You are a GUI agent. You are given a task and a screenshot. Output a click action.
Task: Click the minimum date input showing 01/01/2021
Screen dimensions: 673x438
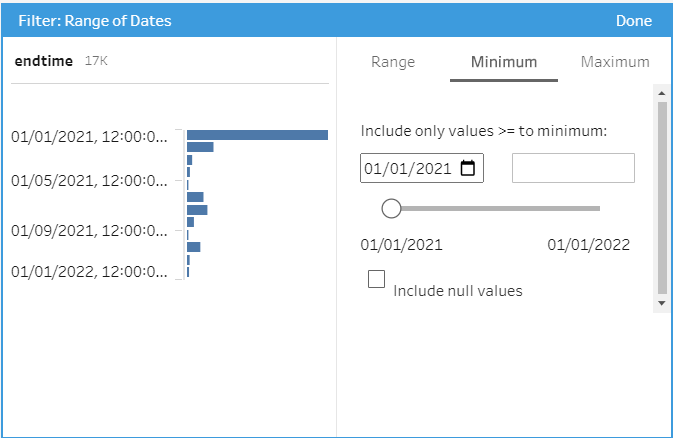[x=408, y=168]
